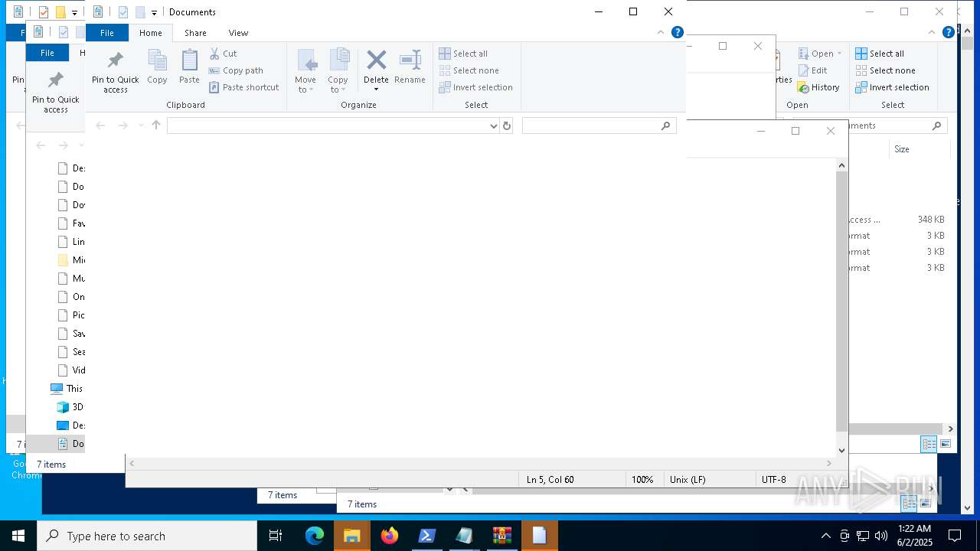
Task: Open the Move to dropdown in Organize group
Action: point(305,72)
